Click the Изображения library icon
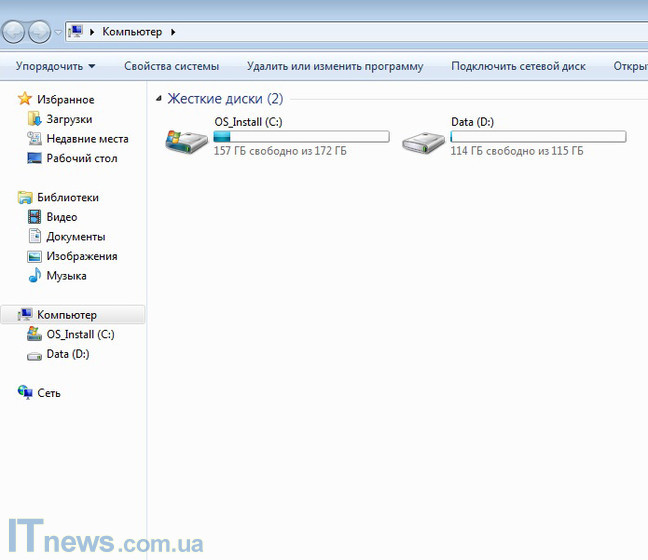This screenshot has width=648, height=560. tap(35, 256)
